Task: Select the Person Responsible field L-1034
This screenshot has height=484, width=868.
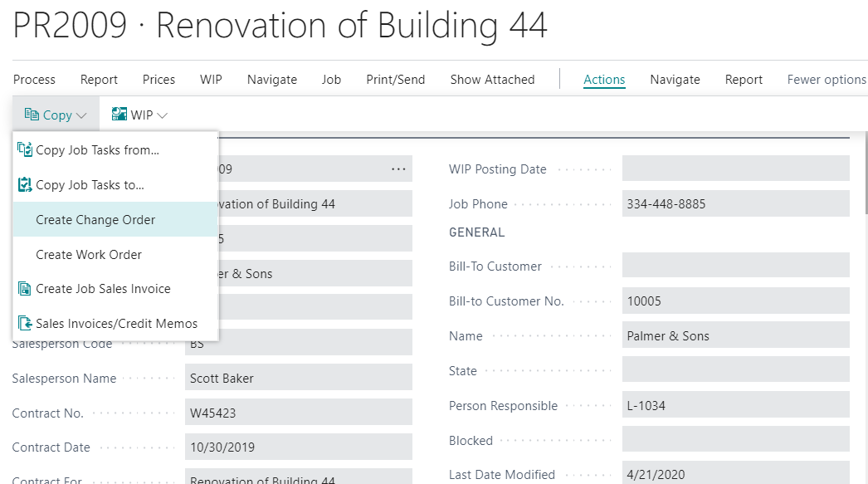Action: pyautogui.click(x=735, y=406)
